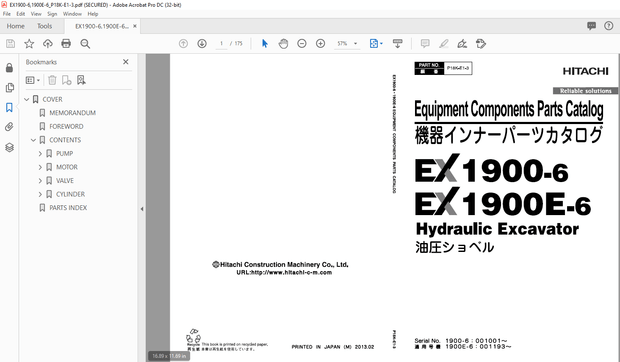Open the Sign document tool

(462, 43)
